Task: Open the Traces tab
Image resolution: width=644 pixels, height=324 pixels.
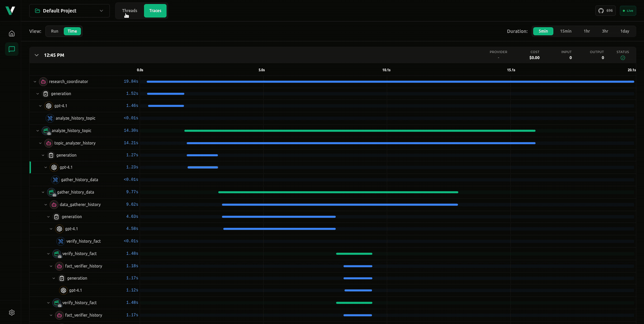Action: pyautogui.click(x=155, y=10)
